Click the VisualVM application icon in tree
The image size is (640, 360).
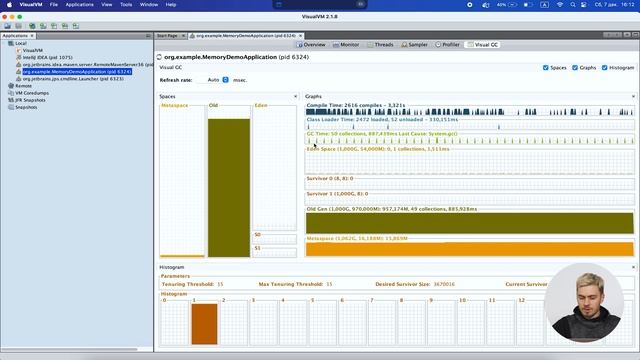(x=18, y=50)
